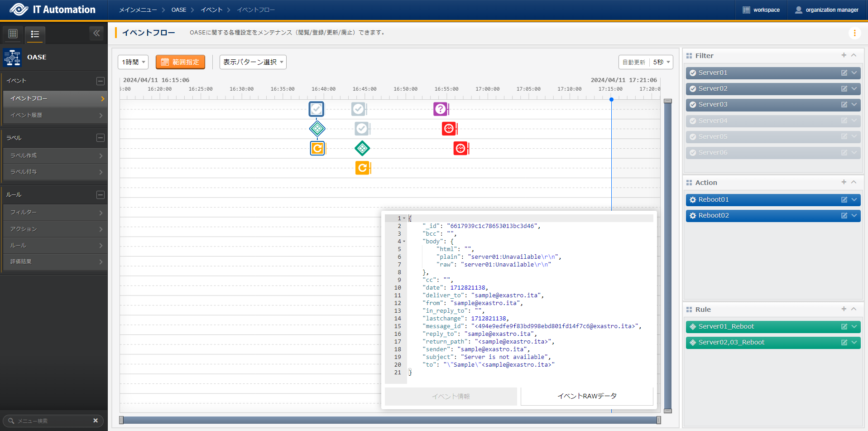Image resolution: width=868 pixels, height=431 pixels.
Task: Switch to the イベント情報 tab
Action: tap(451, 397)
